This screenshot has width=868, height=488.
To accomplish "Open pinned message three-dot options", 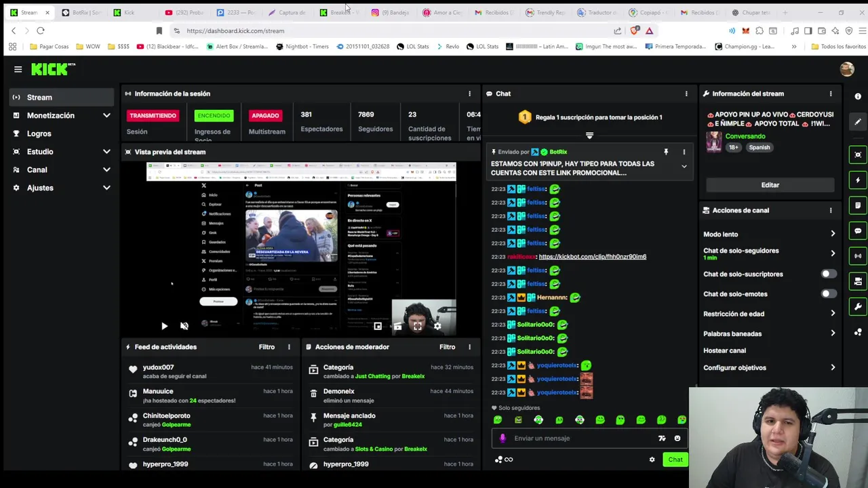I will tap(684, 152).
